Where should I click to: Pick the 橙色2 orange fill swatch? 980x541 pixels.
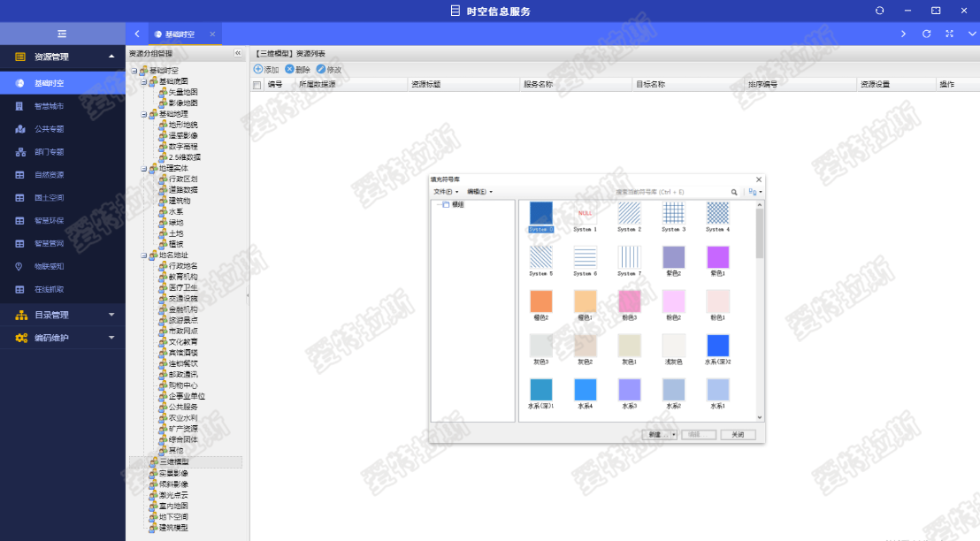coord(540,301)
